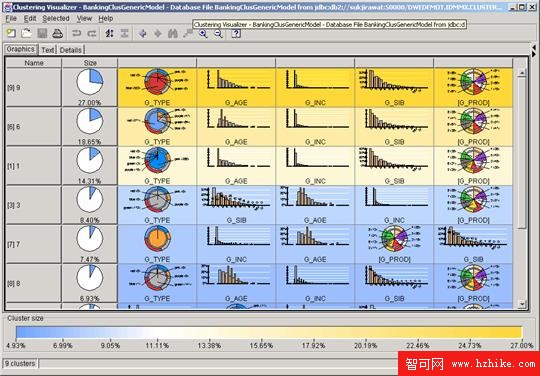This screenshot has height=376, width=540.
Task: Click the binoculars Find toolbar icon
Action: pos(173,33)
